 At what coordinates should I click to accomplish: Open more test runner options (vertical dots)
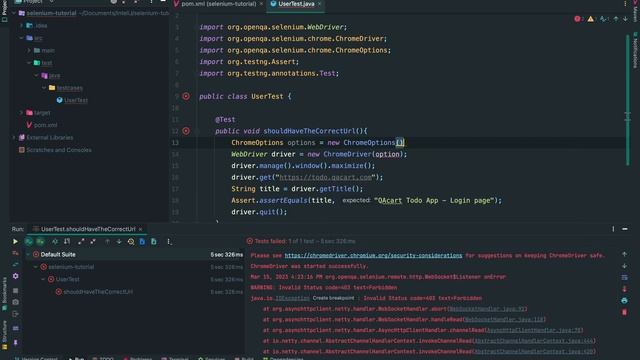coord(169,242)
